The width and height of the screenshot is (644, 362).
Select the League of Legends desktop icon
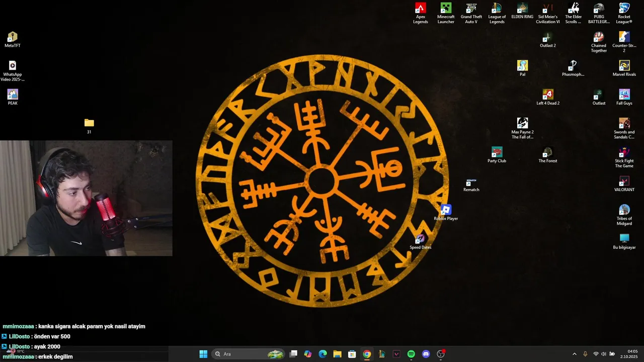pyautogui.click(x=497, y=14)
